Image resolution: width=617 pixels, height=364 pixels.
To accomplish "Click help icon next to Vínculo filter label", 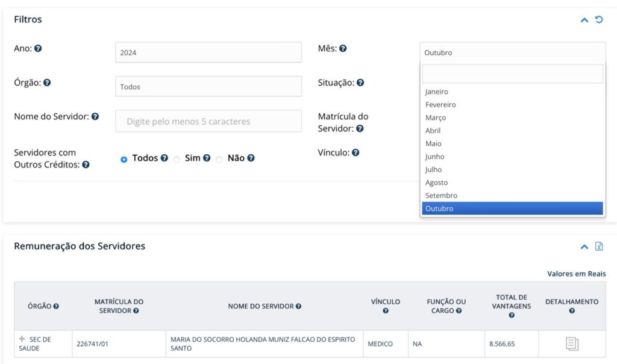I will pos(355,153).
